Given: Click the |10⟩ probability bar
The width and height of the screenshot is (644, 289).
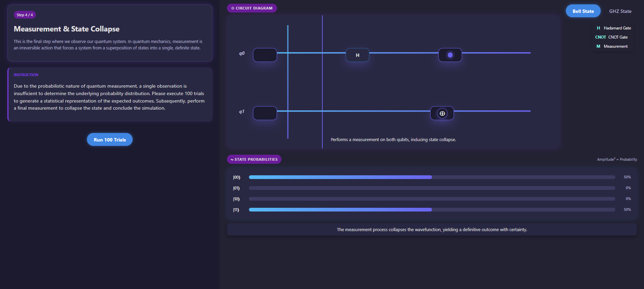Looking at the screenshot, I should [x=432, y=199].
